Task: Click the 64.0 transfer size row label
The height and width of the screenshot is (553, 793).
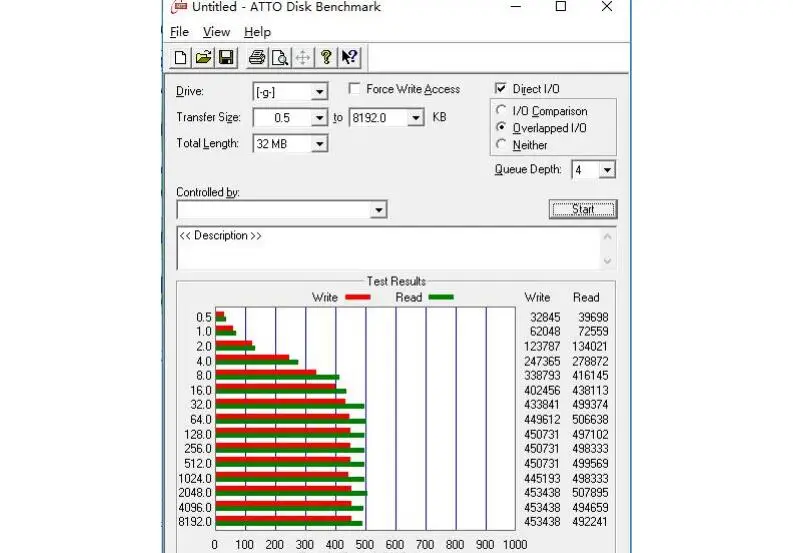Action: [201, 419]
